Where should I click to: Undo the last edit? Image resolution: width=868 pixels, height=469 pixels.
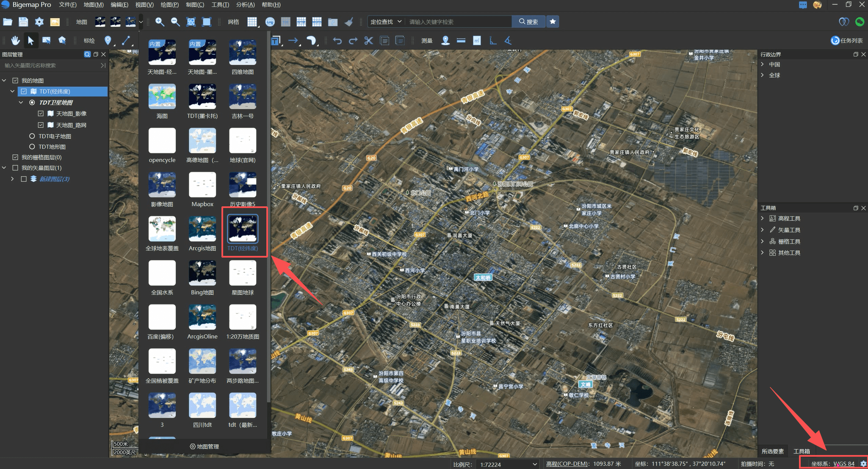click(x=337, y=40)
